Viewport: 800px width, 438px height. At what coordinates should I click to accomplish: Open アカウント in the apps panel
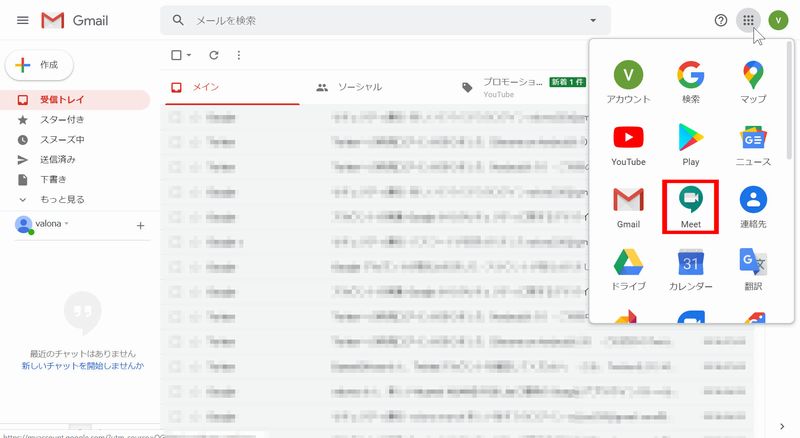(629, 82)
